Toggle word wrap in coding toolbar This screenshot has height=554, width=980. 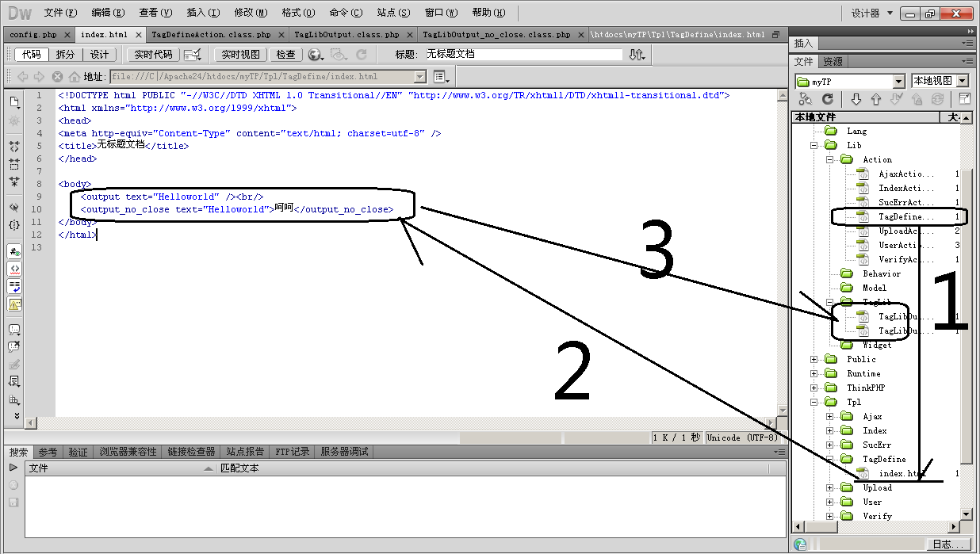14,285
